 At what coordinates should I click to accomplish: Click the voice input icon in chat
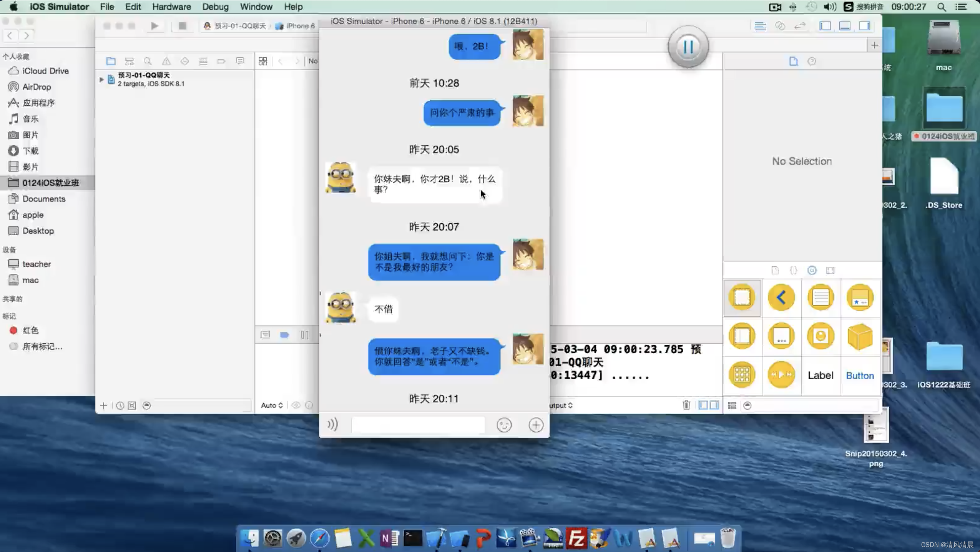pos(332,424)
